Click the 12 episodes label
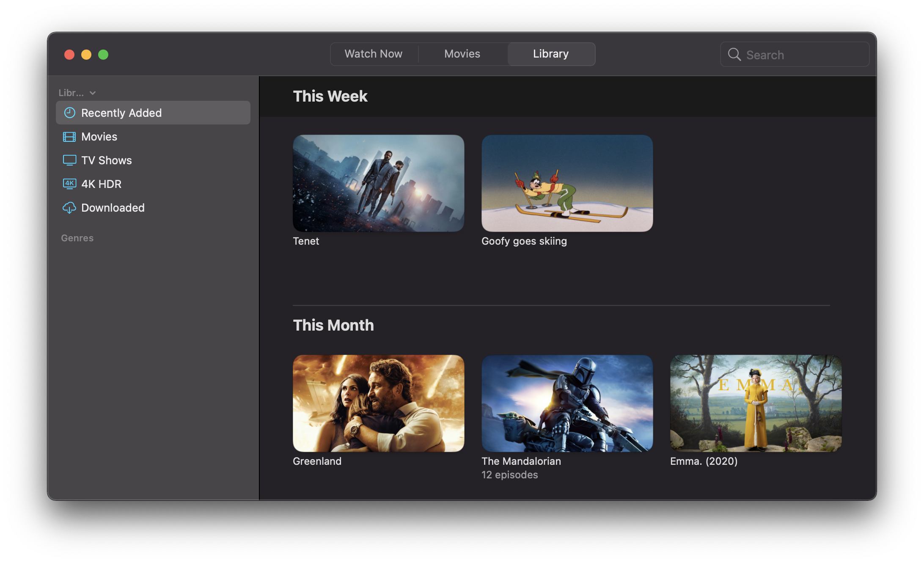Screen dimensions: 924x563 point(509,475)
